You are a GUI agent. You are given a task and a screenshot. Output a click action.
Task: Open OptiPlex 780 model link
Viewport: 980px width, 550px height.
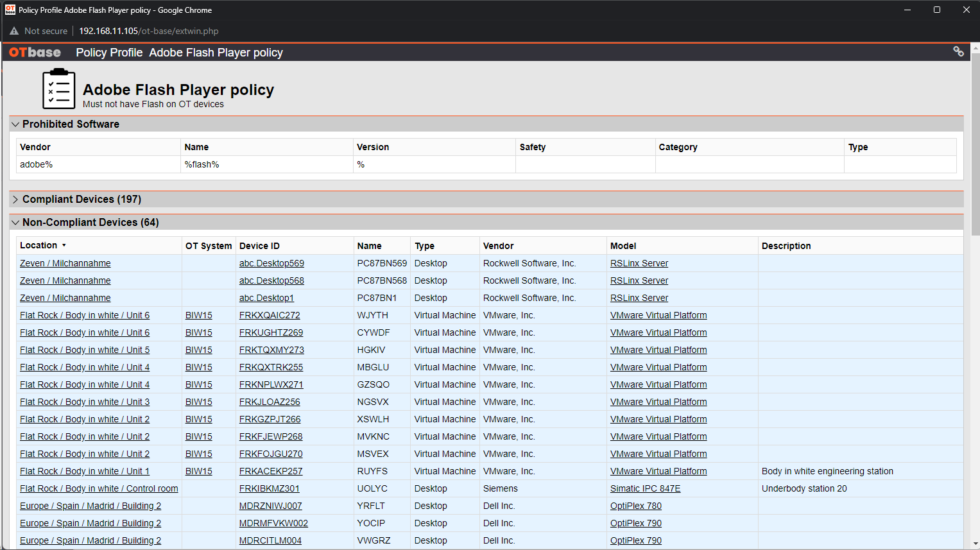tap(635, 506)
